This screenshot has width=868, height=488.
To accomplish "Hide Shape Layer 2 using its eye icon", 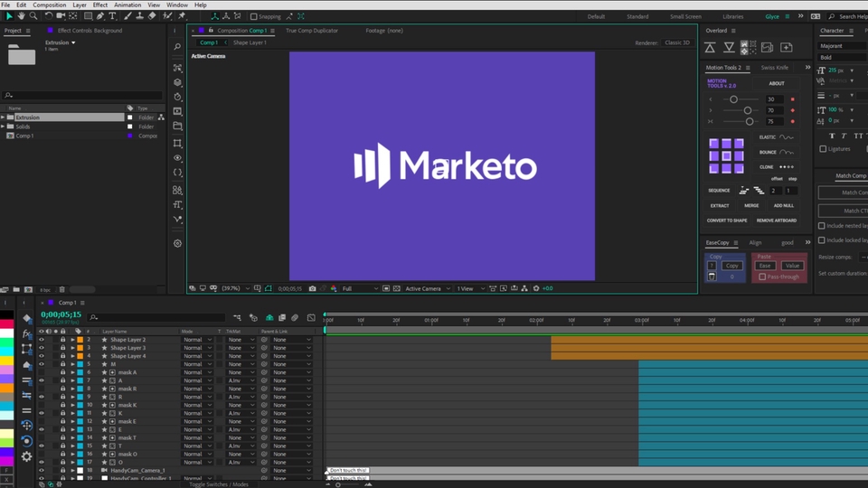I will coord(41,340).
